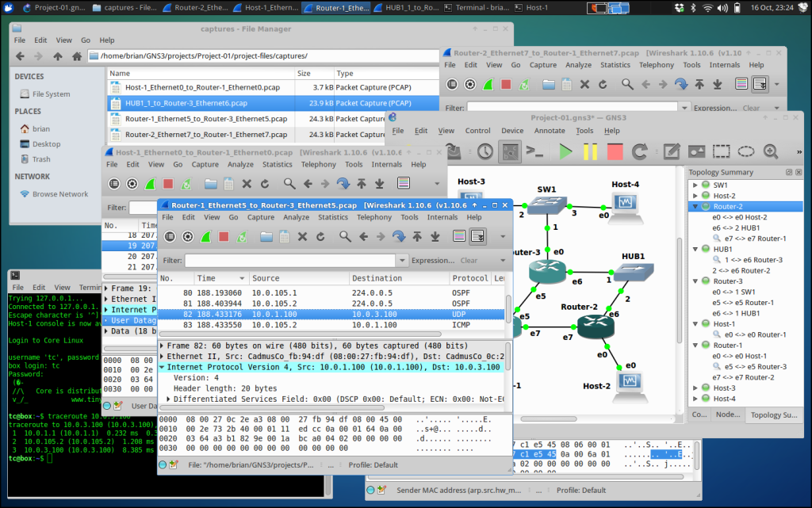Click Clear filter in Router-1_Ethernet5 Wireshark
Image resolution: width=812 pixels, height=508 pixels.
point(469,260)
